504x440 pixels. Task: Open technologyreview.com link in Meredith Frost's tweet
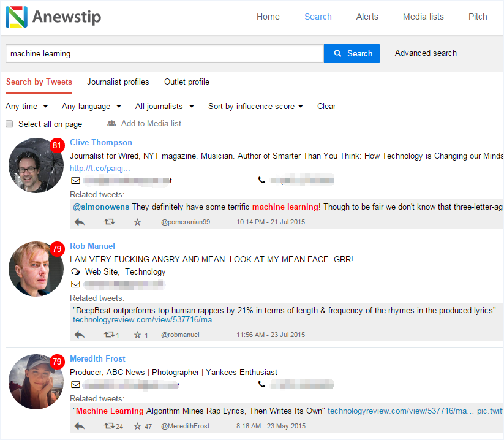point(401,411)
